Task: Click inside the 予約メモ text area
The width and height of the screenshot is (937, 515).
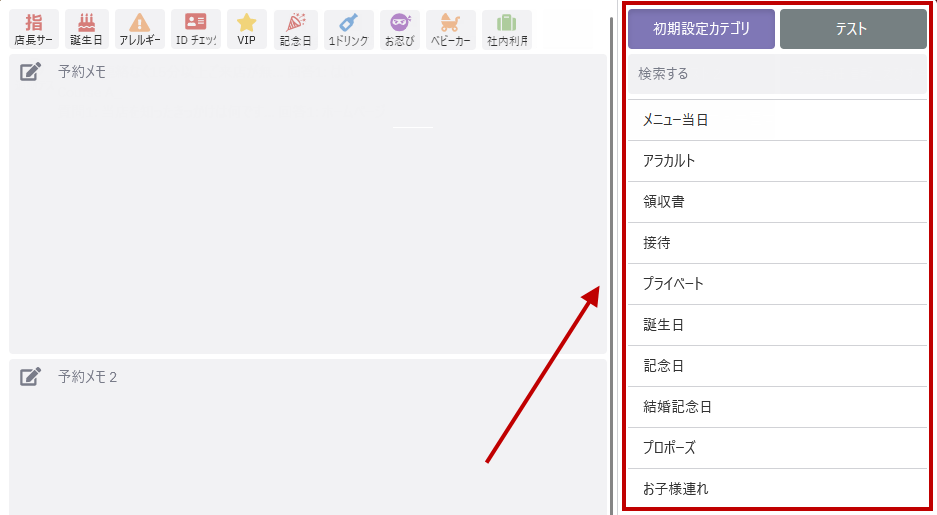Action: [x=308, y=215]
